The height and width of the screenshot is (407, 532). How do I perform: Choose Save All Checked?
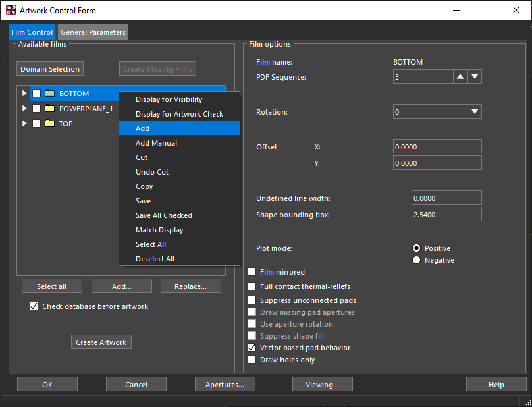click(x=180, y=215)
